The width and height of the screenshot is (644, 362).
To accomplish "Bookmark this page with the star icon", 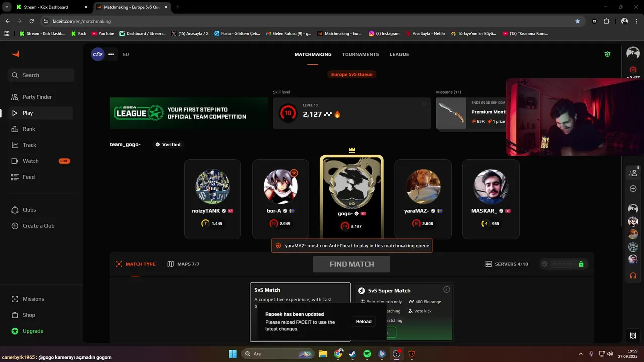I will 578,21.
